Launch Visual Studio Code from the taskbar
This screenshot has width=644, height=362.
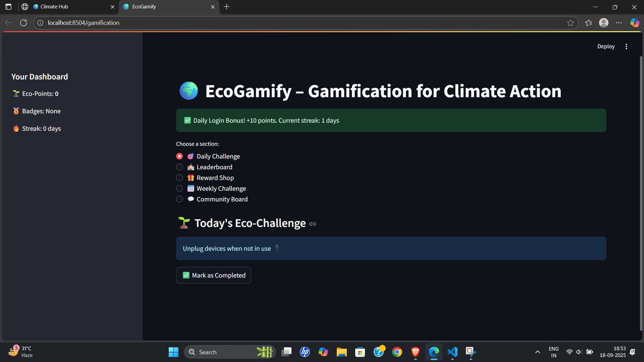(x=452, y=352)
